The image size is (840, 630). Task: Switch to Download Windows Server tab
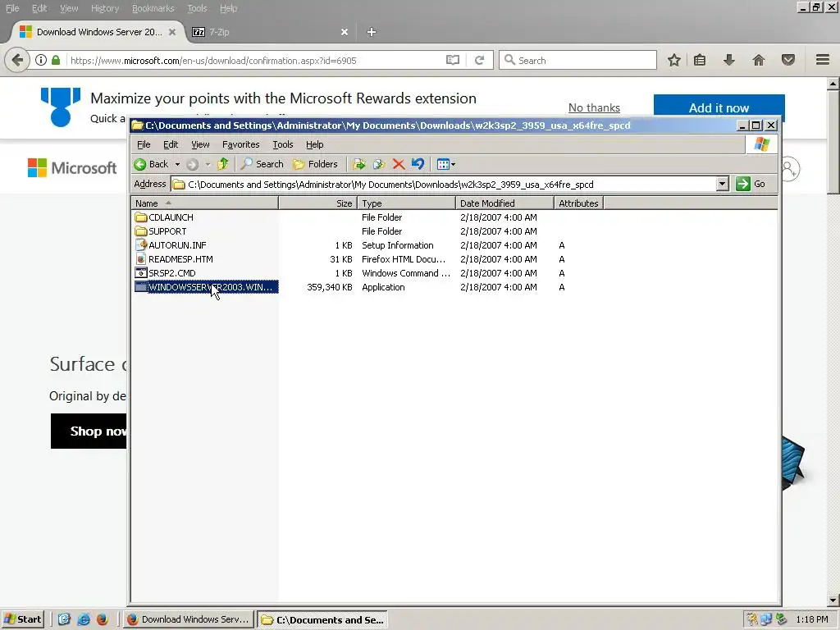[98, 32]
